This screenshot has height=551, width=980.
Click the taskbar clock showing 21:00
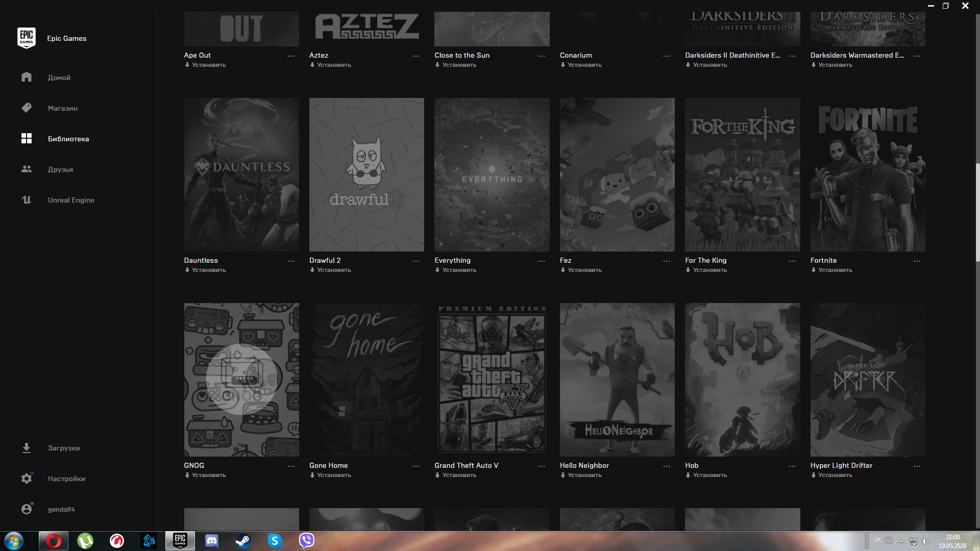[952, 537]
